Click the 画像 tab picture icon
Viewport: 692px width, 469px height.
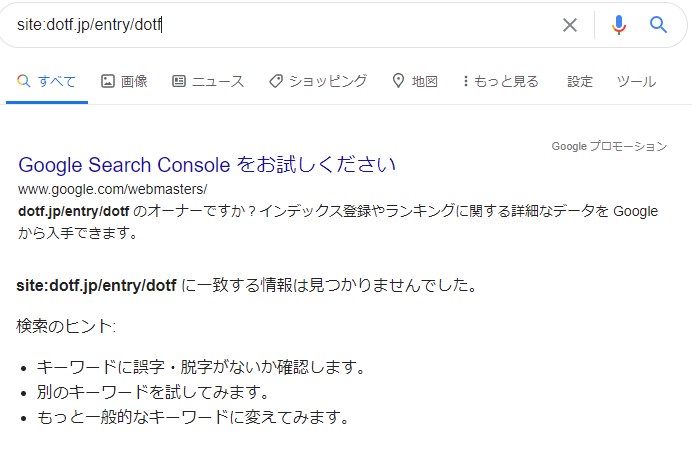tap(108, 81)
